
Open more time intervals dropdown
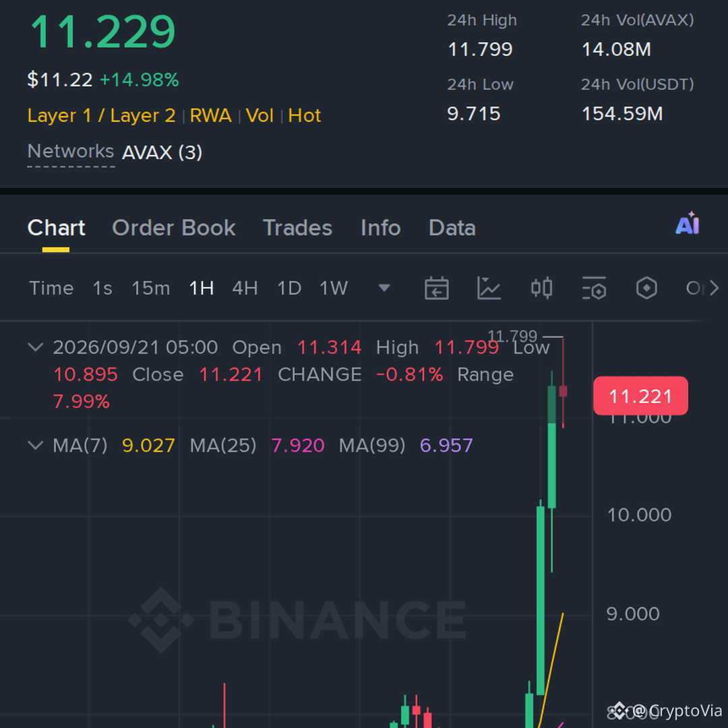(x=384, y=289)
